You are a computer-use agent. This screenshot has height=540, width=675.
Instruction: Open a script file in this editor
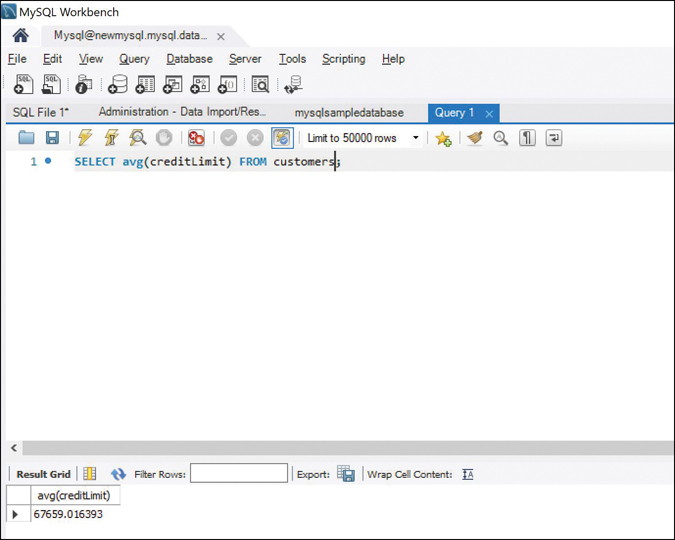(x=26, y=138)
